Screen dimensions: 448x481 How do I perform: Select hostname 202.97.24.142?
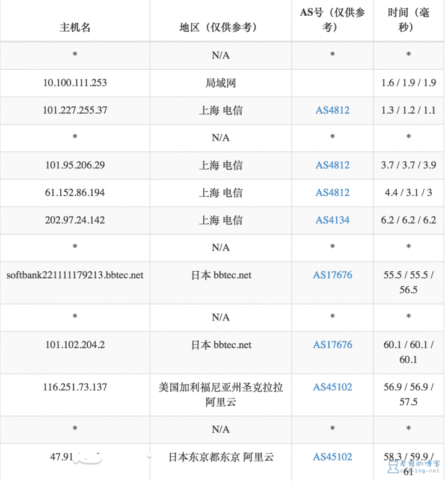coord(75,220)
